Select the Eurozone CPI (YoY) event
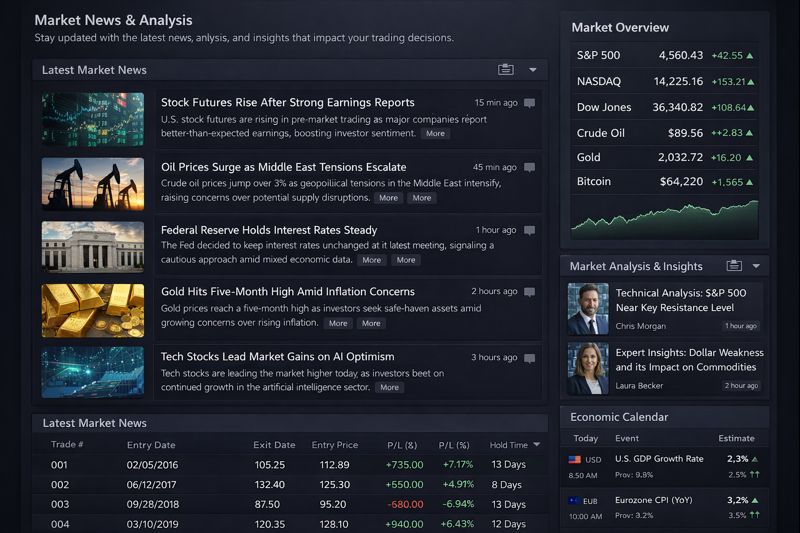This screenshot has height=533, width=800. 654,500
